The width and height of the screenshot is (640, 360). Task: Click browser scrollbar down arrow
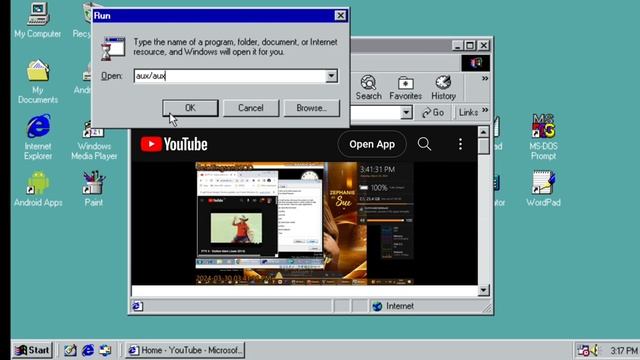coord(483,290)
